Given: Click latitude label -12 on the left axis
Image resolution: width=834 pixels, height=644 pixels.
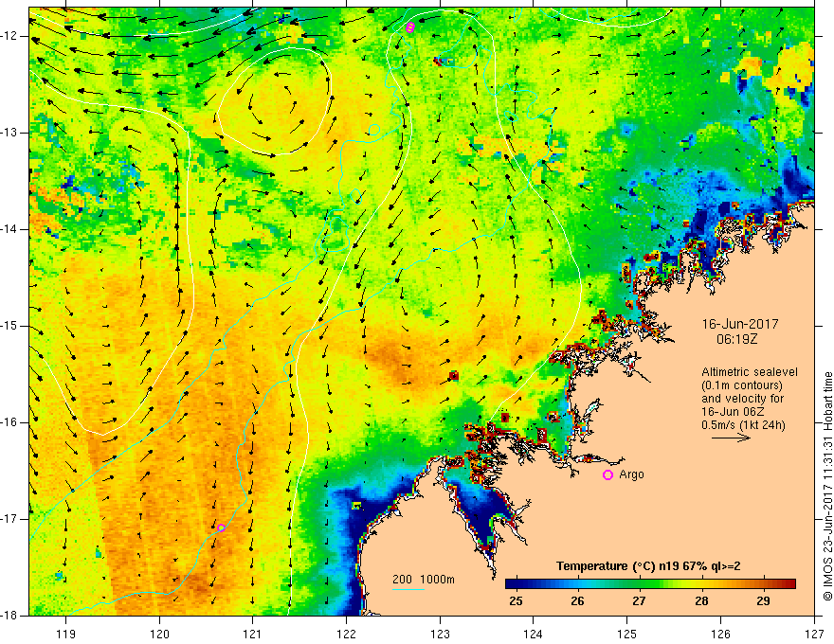Looking at the screenshot, I should pyautogui.click(x=10, y=36).
